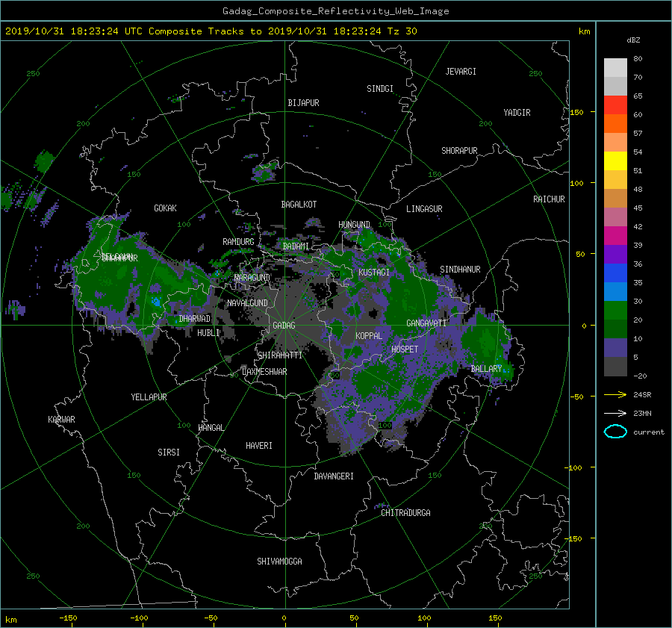This screenshot has height=628, width=672.
Task: Click the CHITRADURGA city label
Action: pyautogui.click(x=405, y=513)
